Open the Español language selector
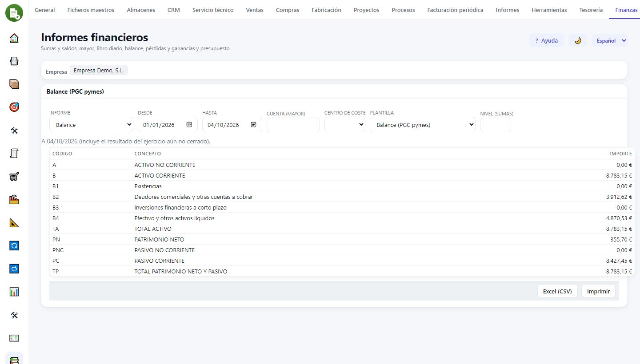Viewport: 640px width, 364px height. click(x=609, y=40)
